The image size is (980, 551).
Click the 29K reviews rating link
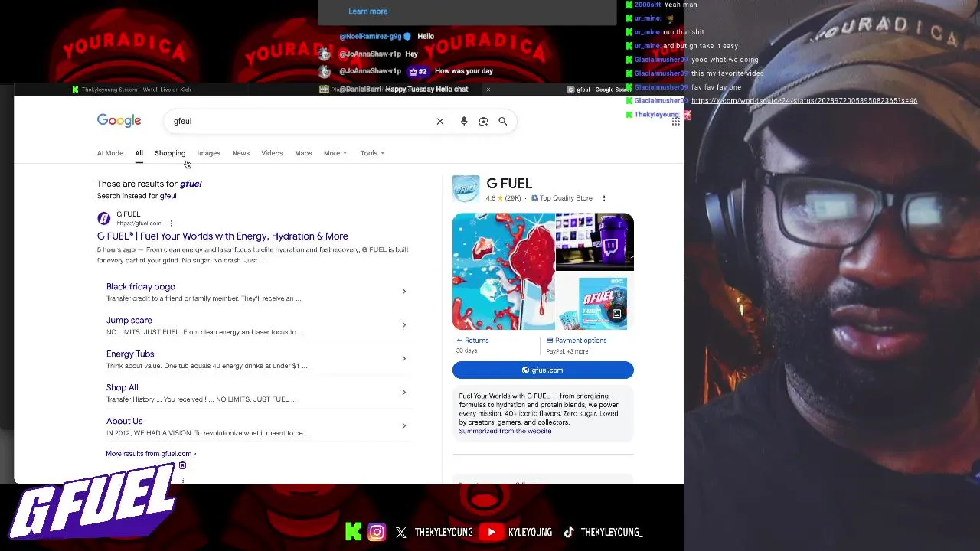[512, 198]
